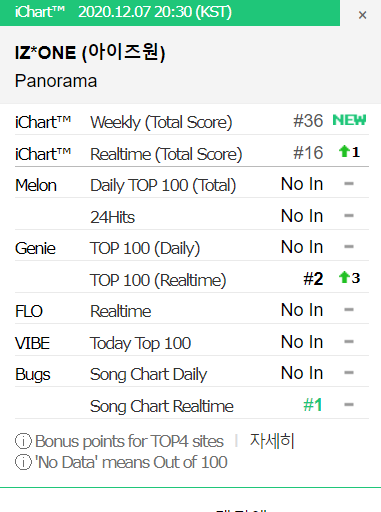The image size is (381, 512).
Task: Click the NEW badge on Weekly row
Action: tap(349, 120)
